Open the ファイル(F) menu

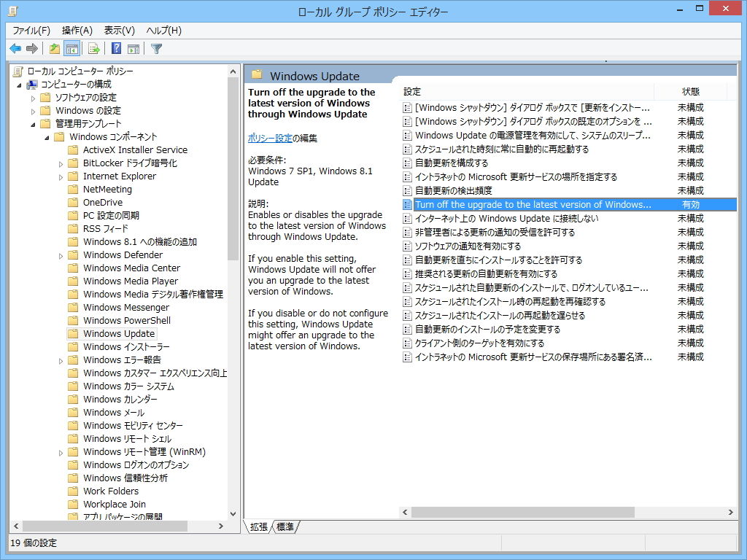(31, 31)
